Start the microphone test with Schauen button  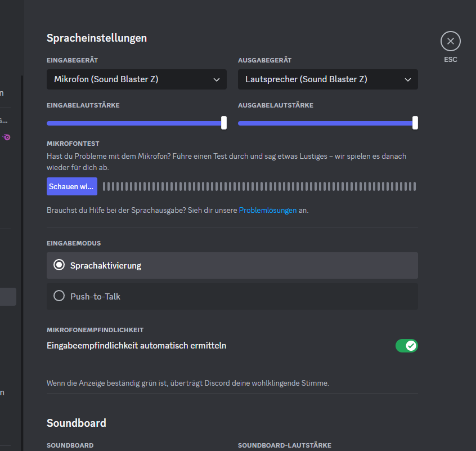pos(71,186)
